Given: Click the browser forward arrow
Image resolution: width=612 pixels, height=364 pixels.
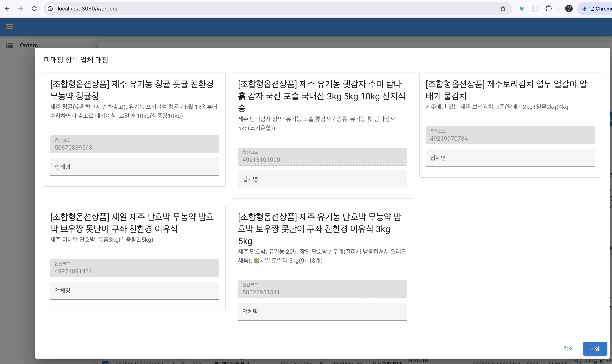Looking at the screenshot, I should pyautogui.click(x=21, y=9).
